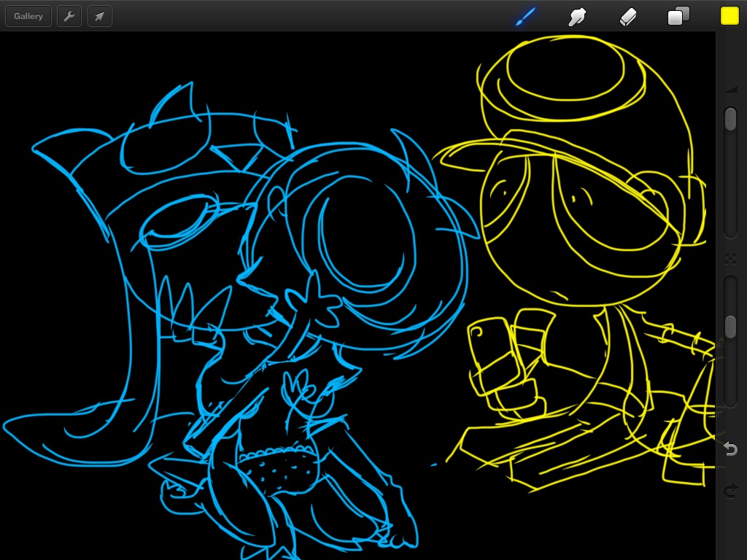
Task: Redo the undone stroke
Action: point(730,491)
